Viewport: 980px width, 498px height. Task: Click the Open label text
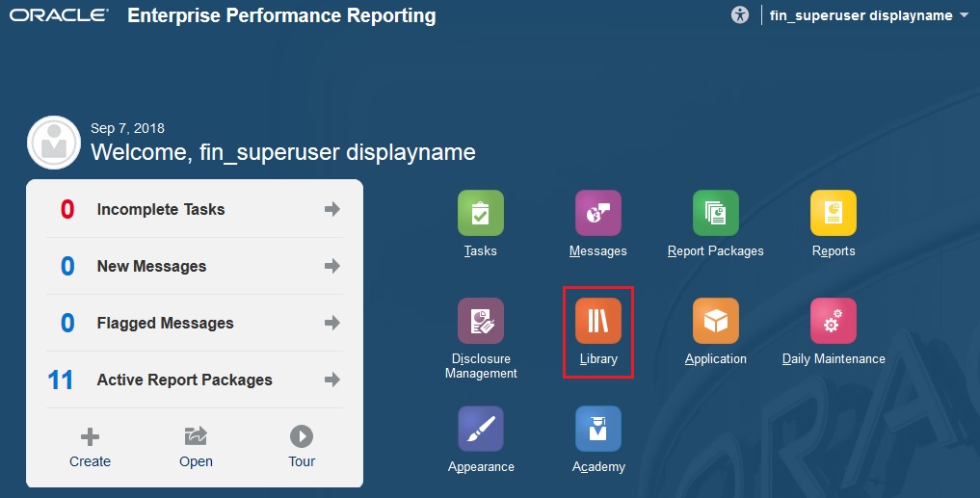196,461
